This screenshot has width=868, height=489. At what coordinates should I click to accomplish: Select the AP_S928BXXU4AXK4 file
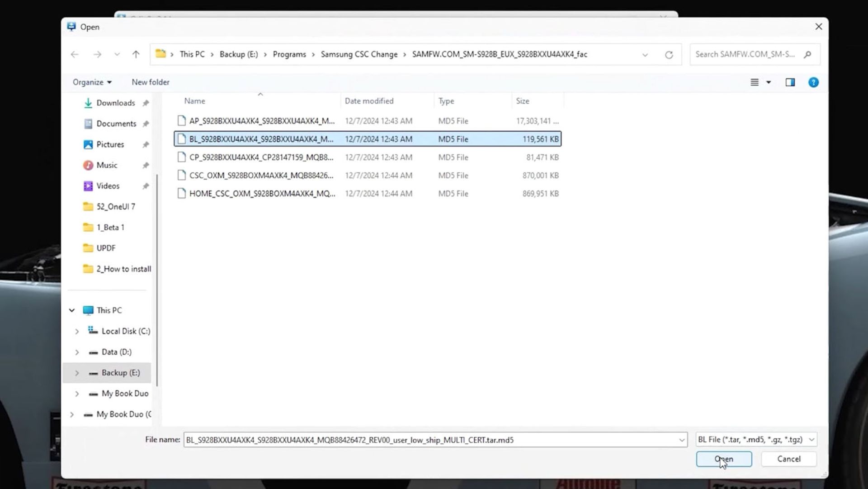point(368,121)
